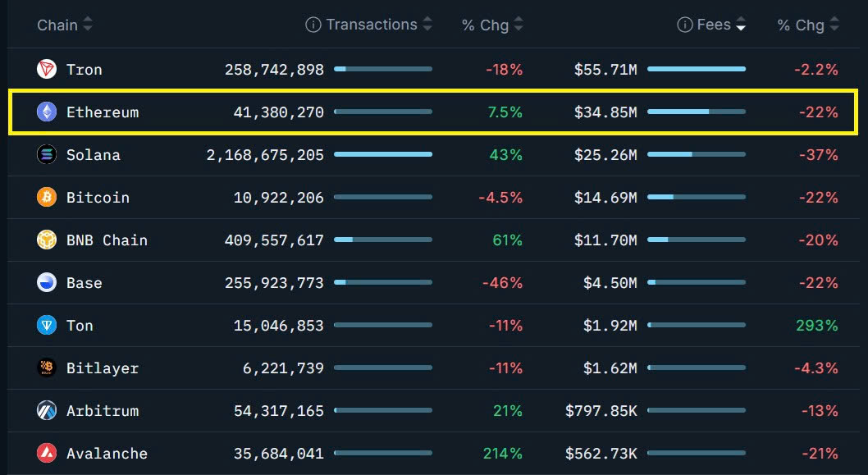Click the BNB Chain icon

click(45, 240)
